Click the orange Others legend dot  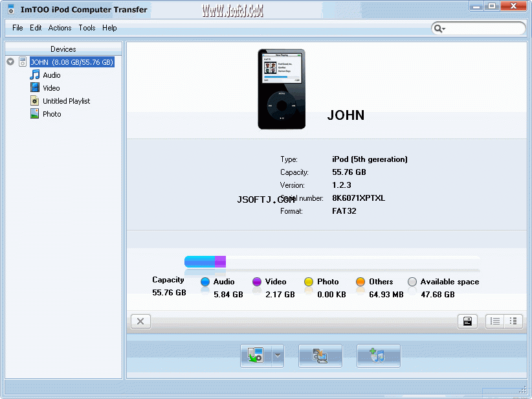360,282
